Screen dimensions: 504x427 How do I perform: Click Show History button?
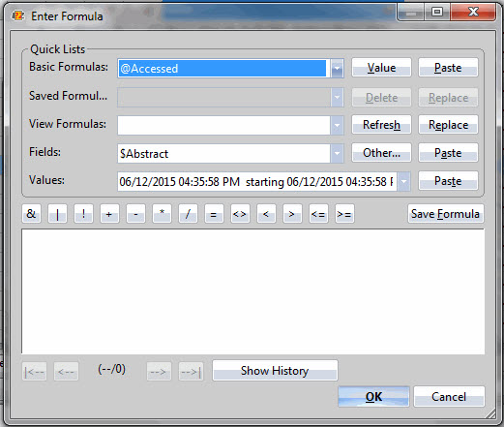tap(275, 371)
